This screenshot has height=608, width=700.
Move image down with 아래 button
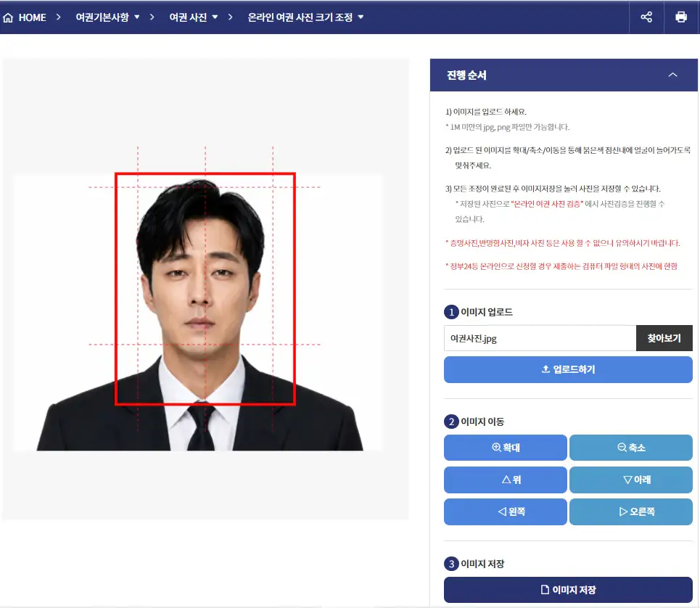[x=631, y=480]
